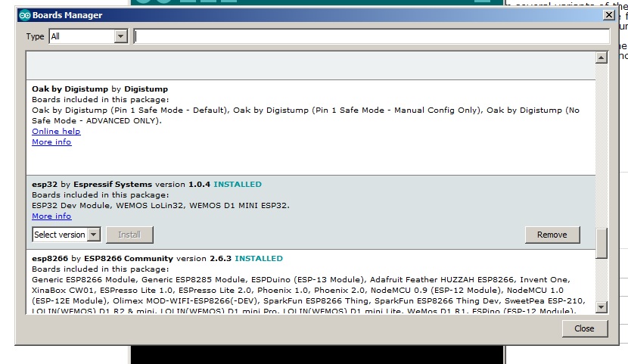Open More info link for esp32 package
Image resolution: width=628 pixels, height=364 pixels.
51,216
